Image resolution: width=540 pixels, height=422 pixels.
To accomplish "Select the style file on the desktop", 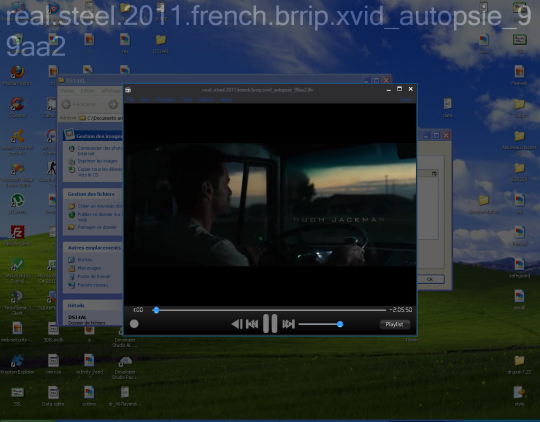I will (519, 397).
